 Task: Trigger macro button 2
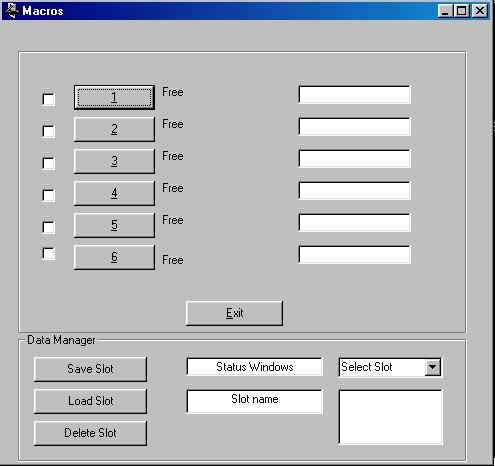(114, 129)
